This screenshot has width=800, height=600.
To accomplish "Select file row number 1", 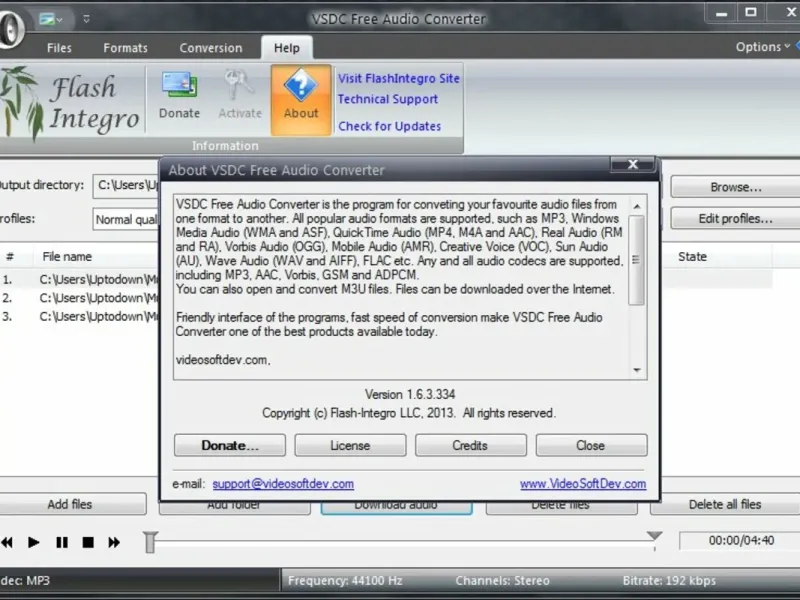I will [80, 280].
